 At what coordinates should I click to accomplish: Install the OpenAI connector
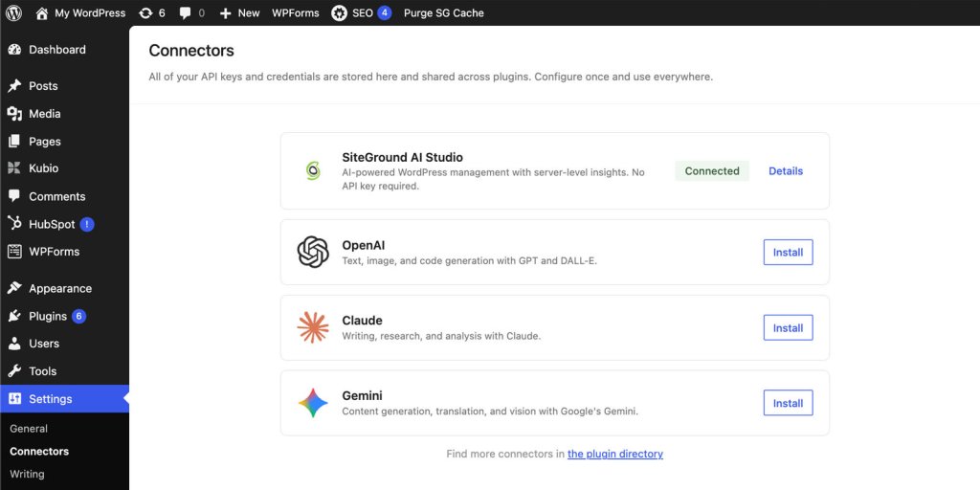point(788,253)
